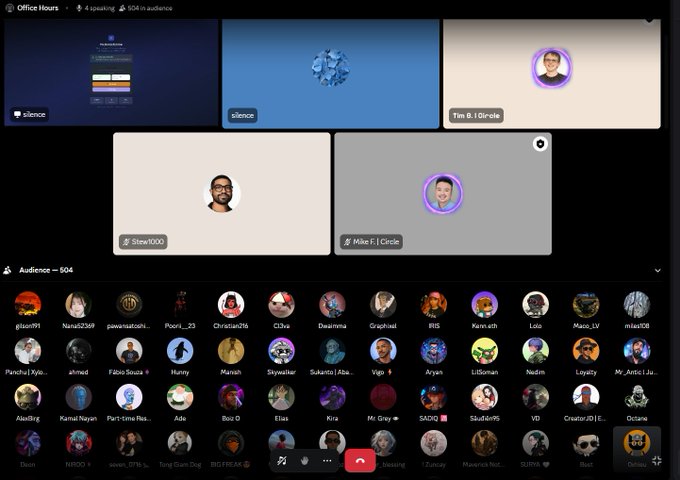Open SADIQ's audience avatar
Screen dimensions: 680x480
[434, 397]
